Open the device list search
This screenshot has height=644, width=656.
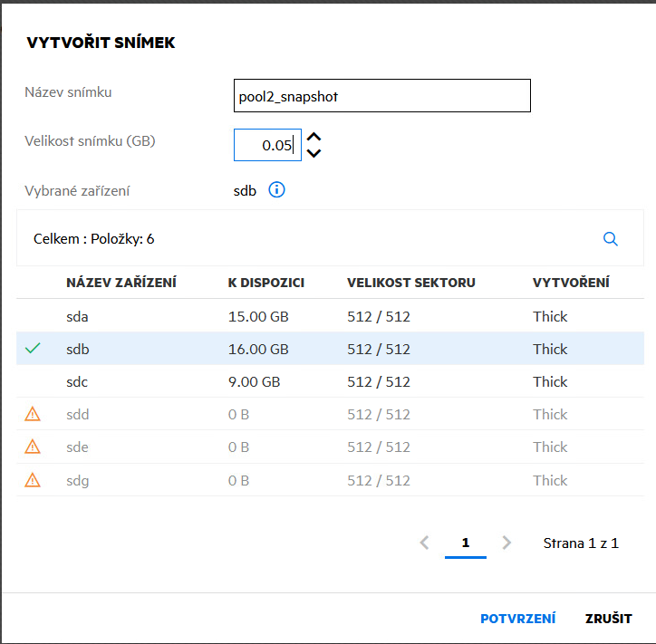coord(611,239)
